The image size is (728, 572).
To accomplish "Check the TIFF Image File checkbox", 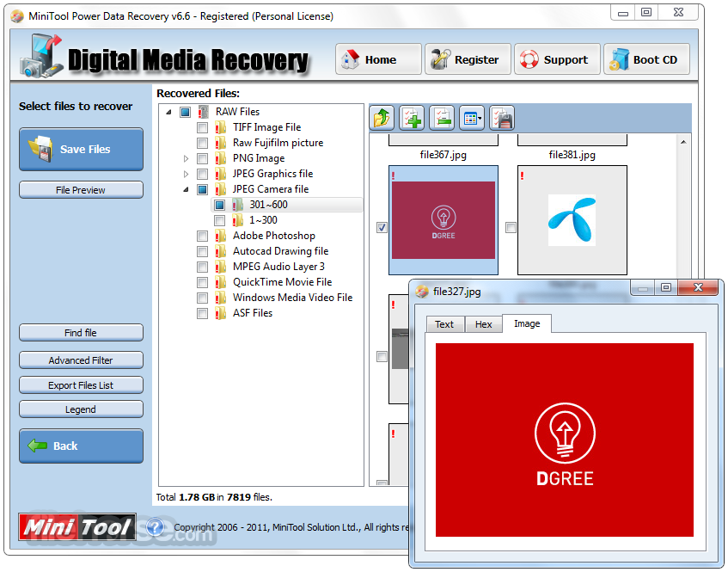I will click(x=202, y=126).
